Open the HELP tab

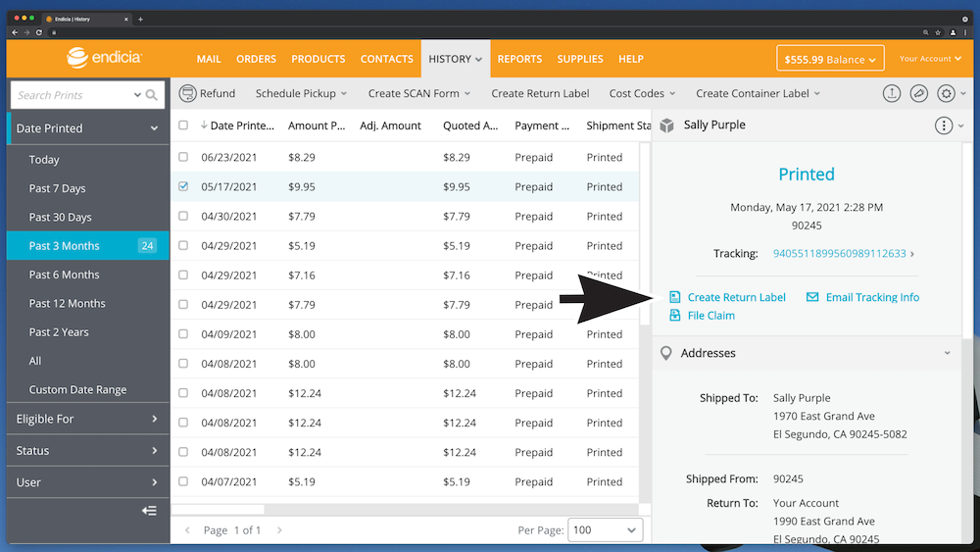pyautogui.click(x=630, y=59)
